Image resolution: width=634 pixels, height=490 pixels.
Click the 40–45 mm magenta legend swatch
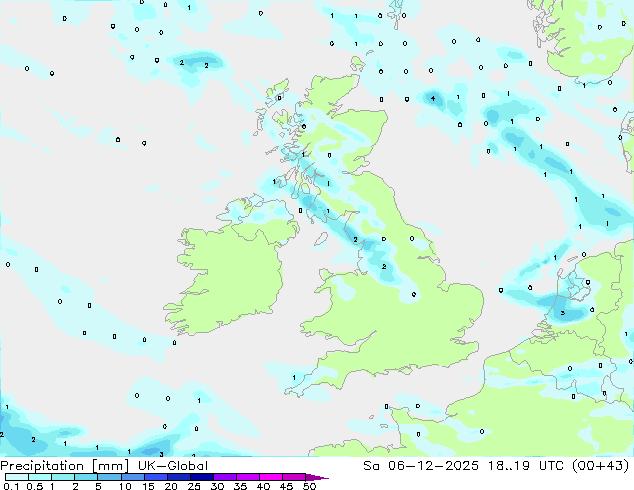point(271,477)
